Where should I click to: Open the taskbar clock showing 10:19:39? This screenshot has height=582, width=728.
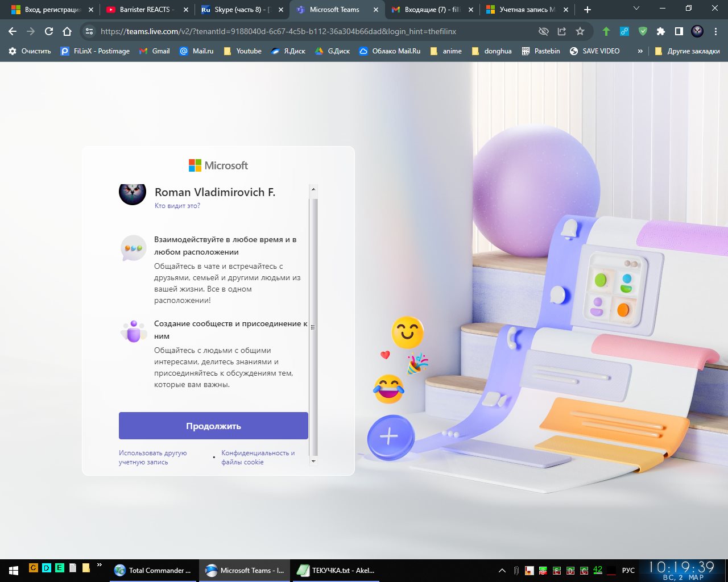point(681,570)
